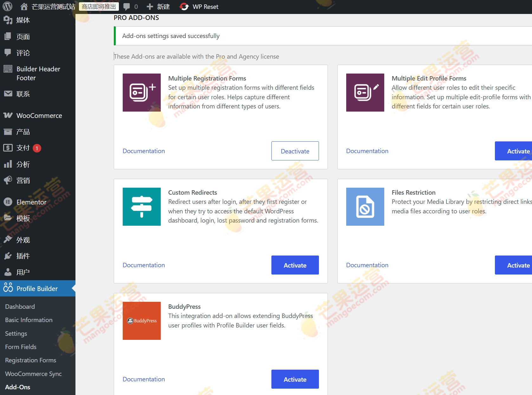
Task: Click the WordPress logo in the admin bar
Action: pyautogui.click(x=7, y=6)
